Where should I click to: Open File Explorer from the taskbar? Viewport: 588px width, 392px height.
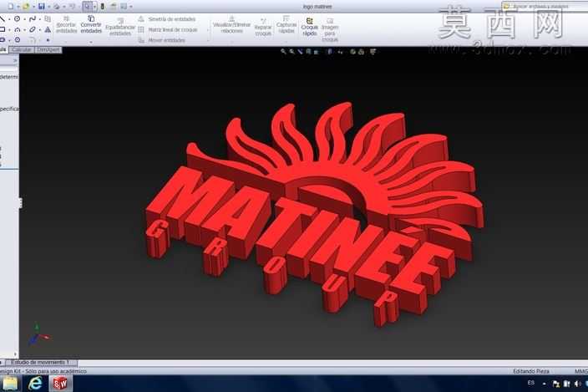click(10, 384)
